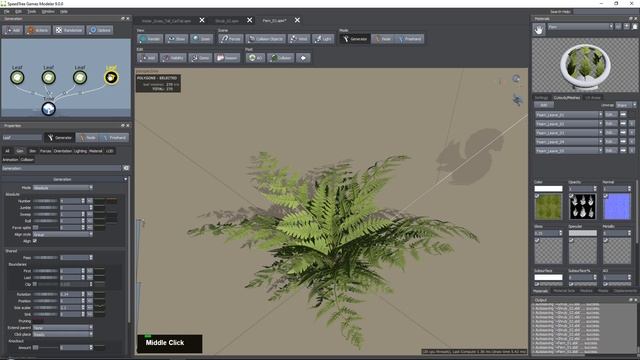
Task: Open the Wind scene tool
Action: pos(299,39)
